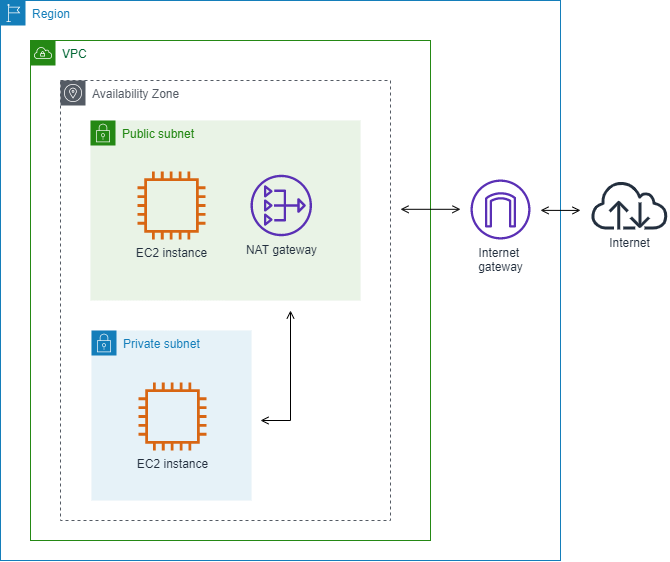Click the "Internet gateway" caption text

pyautogui.click(x=500, y=260)
